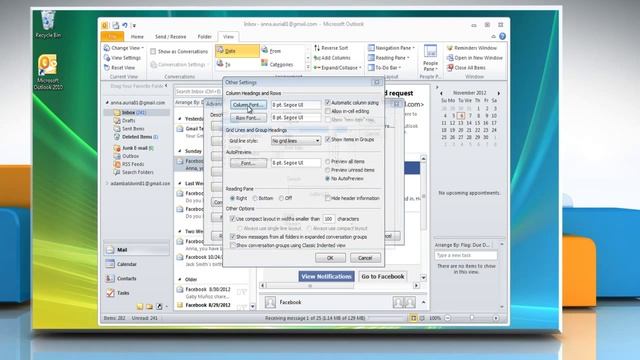Viewport: 640px width, 360px height.
Task: Enable Classic Indented view checkbox
Action: 233,245
